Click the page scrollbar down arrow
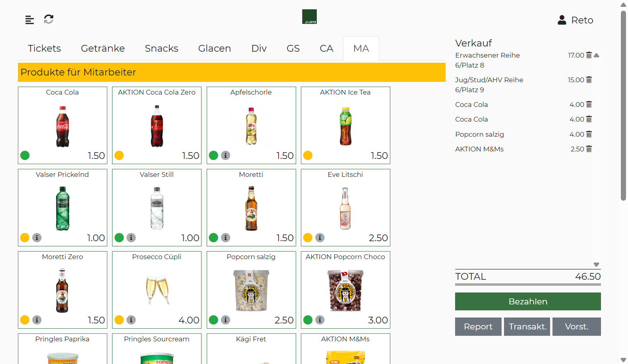This screenshot has height=364, width=628. [x=623, y=360]
